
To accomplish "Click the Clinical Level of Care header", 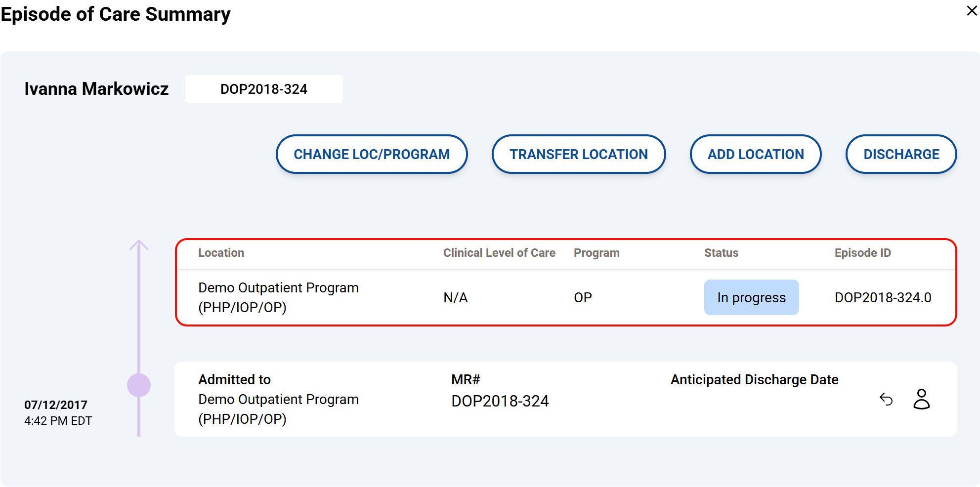I will [x=499, y=253].
